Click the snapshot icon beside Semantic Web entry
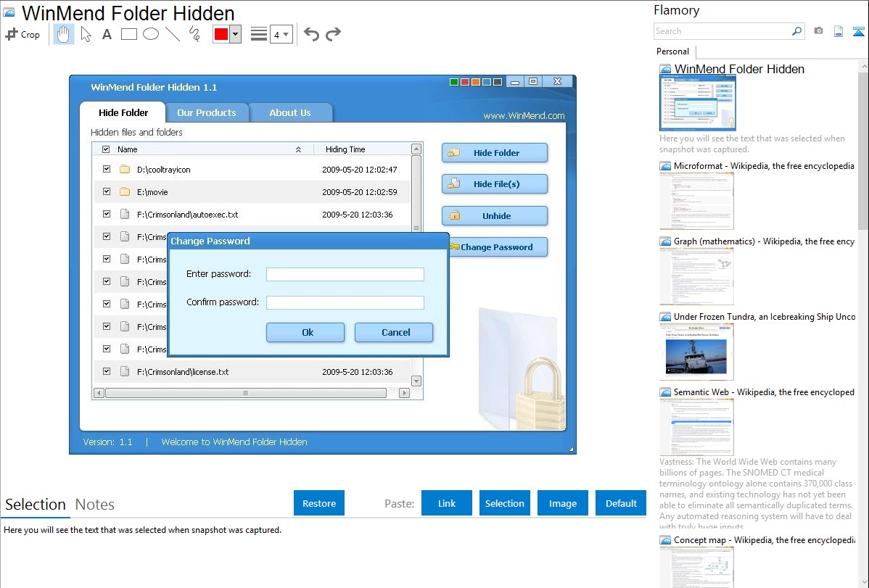The width and height of the screenshot is (869, 588). [665, 392]
